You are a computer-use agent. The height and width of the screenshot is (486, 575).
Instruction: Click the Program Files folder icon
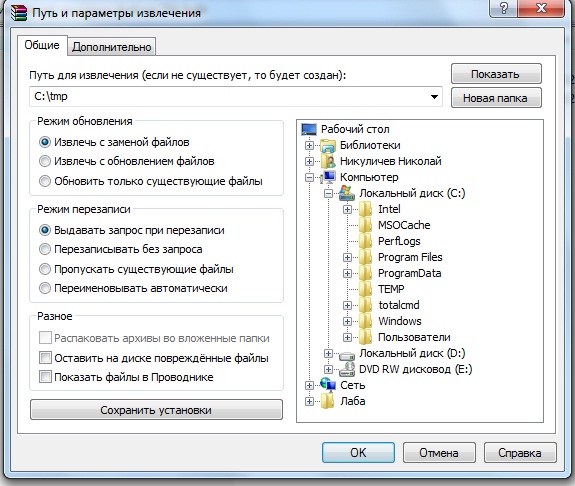[365, 257]
